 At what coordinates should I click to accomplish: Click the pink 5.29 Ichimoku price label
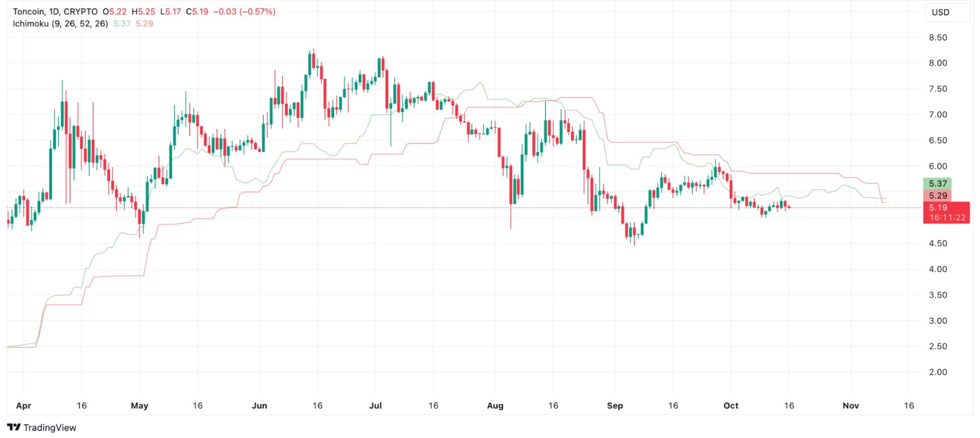point(937,195)
